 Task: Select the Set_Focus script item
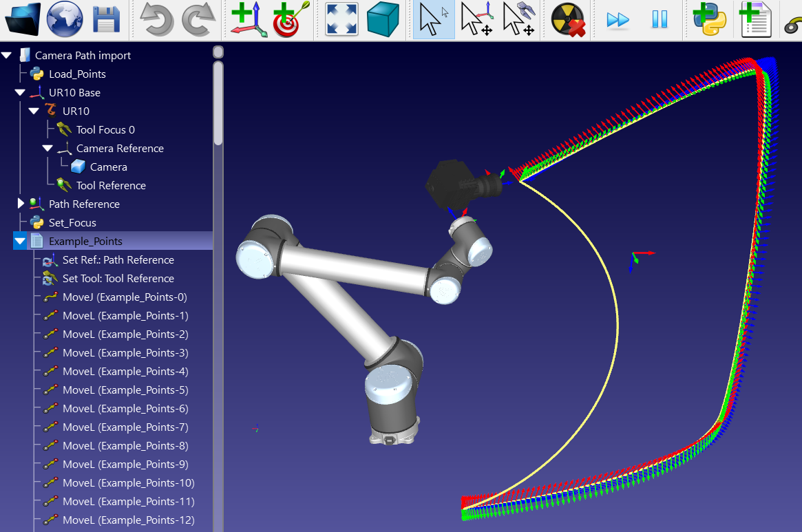[x=72, y=222]
